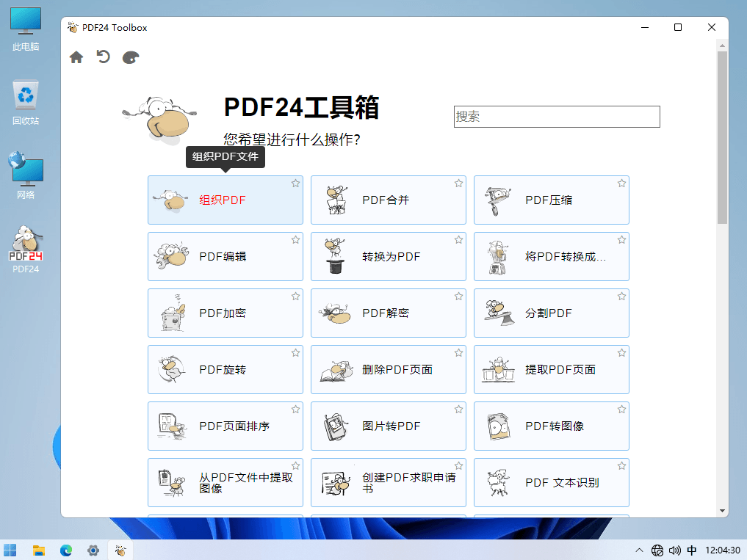Image resolution: width=747 pixels, height=560 pixels.
Task: Click the forward navigation arrow
Action: pyautogui.click(x=130, y=57)
